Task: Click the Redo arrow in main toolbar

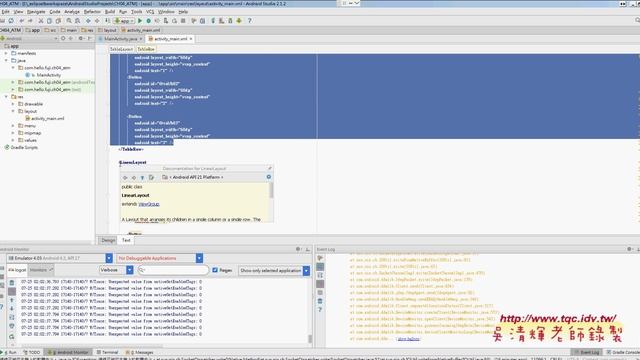Action: [30, 20]
